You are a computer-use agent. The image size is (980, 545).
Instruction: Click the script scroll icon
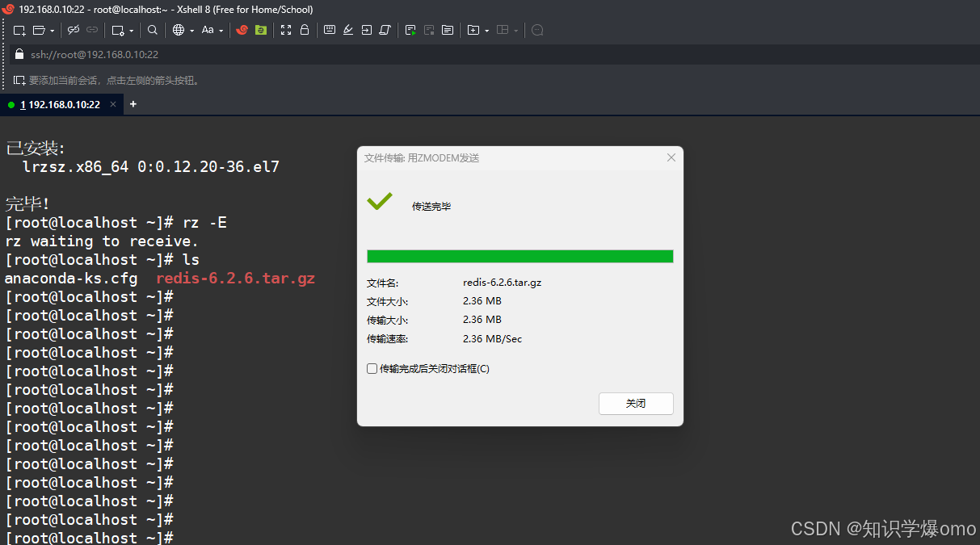point(385,30)
